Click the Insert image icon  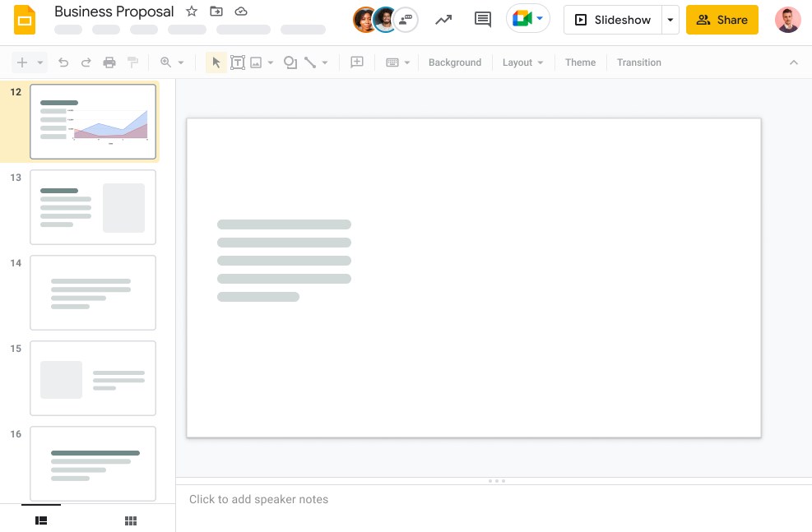256,62
